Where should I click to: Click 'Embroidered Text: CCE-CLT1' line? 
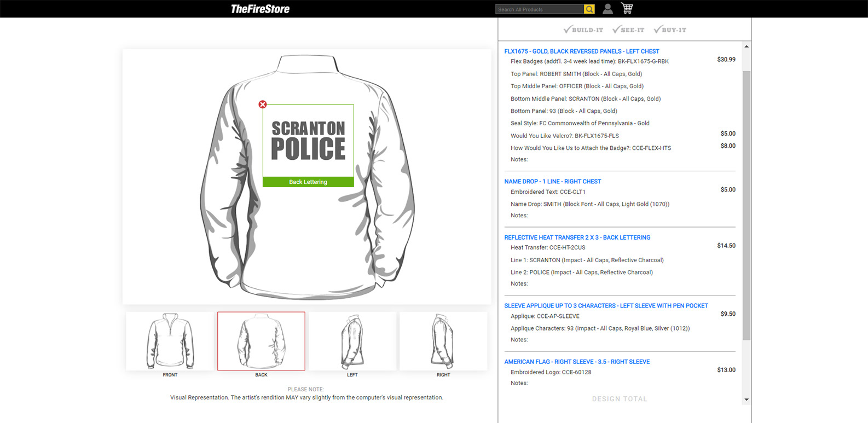click(548, 192)
